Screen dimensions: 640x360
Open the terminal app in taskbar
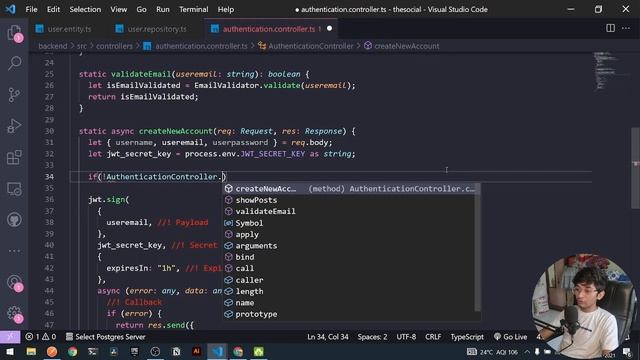coord(93,351)
